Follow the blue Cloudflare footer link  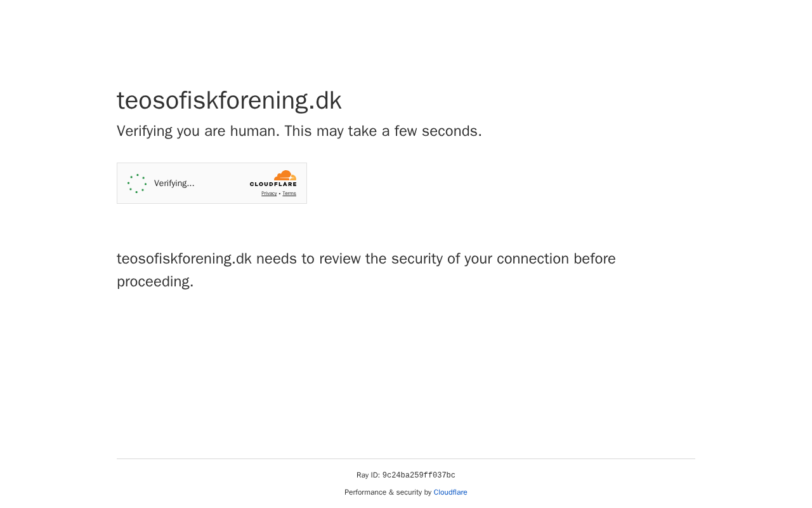[x=450, y=492]
